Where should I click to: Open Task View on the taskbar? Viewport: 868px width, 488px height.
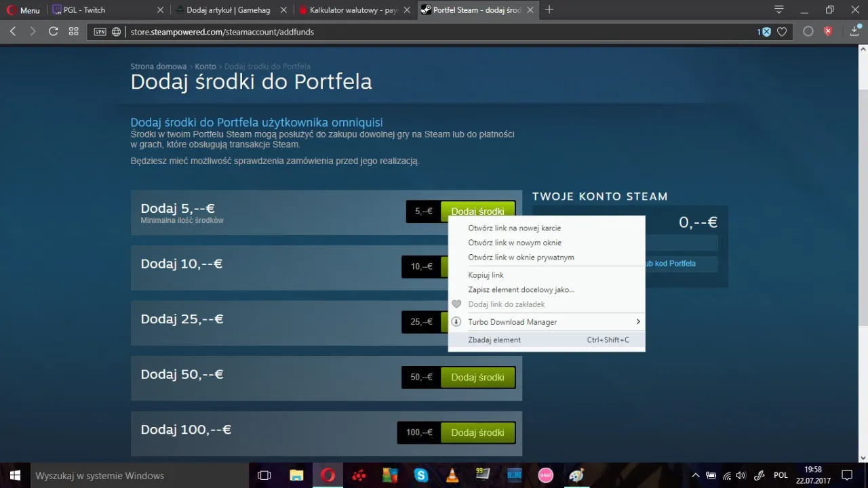tap(264, 476)
